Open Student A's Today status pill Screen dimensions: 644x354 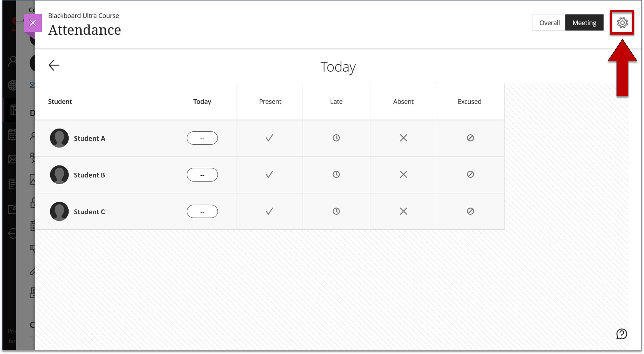202,138
